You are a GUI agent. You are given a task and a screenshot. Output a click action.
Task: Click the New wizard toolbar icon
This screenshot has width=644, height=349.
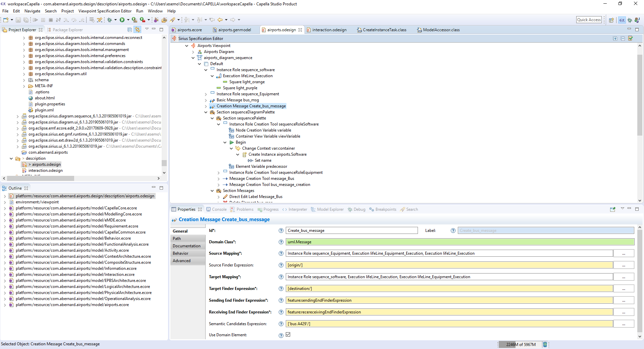click(6, 20)
